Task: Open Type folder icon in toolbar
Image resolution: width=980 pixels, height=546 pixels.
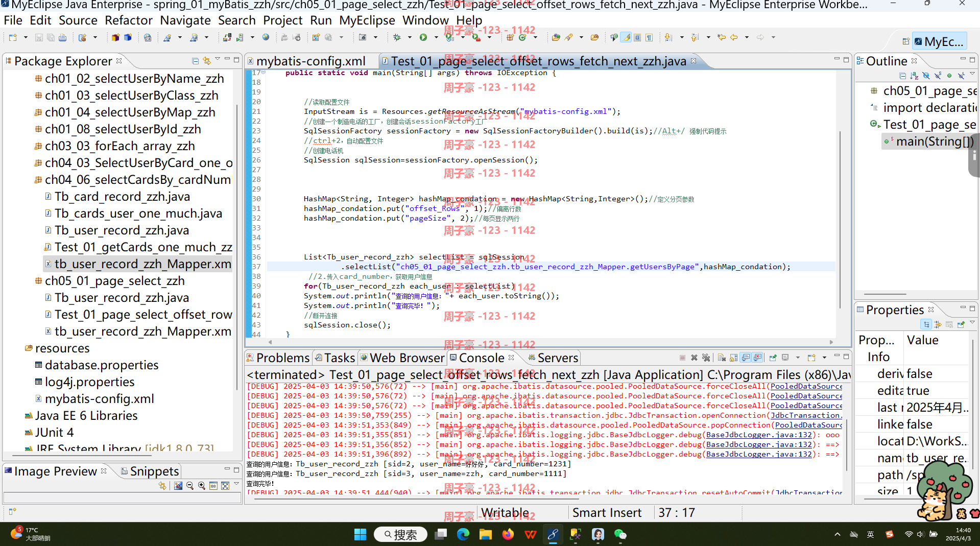Action: tap(556, 37)
